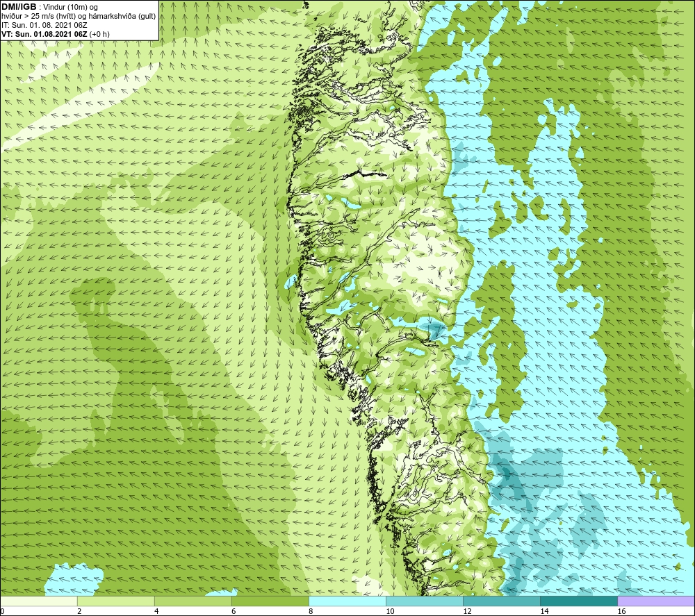
Task: Click the '(+0 h)' forecast offset text
Action: [x=99, y=33]
